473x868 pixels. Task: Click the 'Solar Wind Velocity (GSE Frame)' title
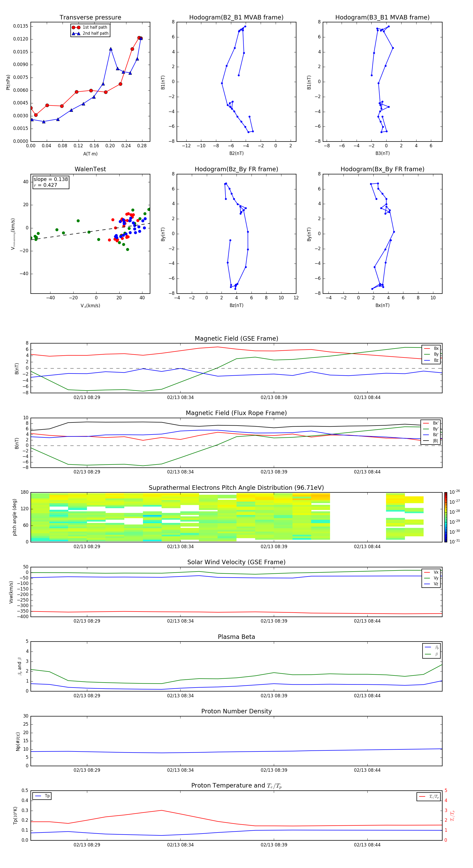(x=236, y=562)
